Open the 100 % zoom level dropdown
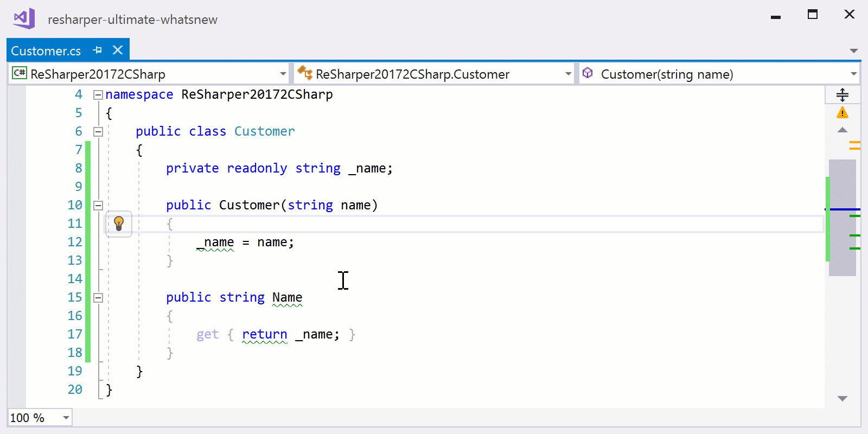Screen dimensions: 868x434 point(66,418)
